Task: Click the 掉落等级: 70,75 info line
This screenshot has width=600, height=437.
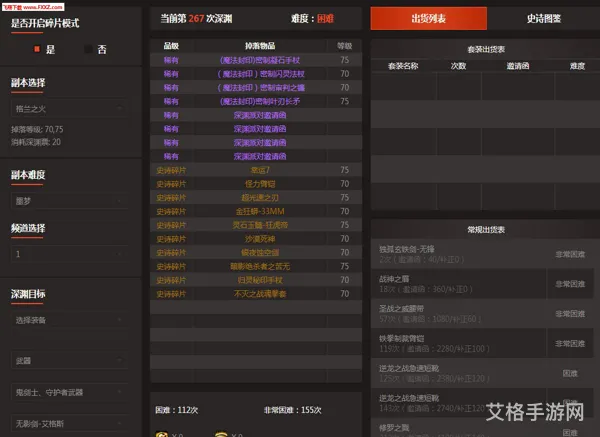Action: [x=37, y=129]
